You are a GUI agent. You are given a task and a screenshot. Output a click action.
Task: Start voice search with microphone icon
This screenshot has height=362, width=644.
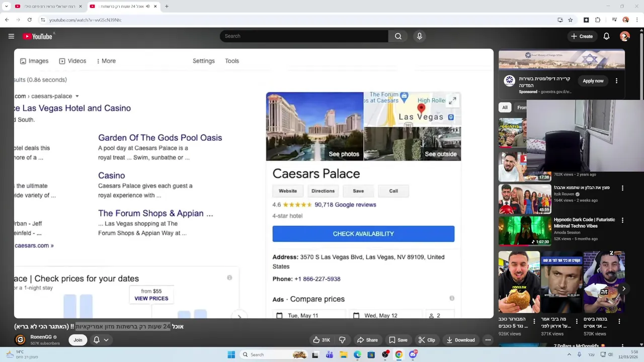(x=420, y=36)
